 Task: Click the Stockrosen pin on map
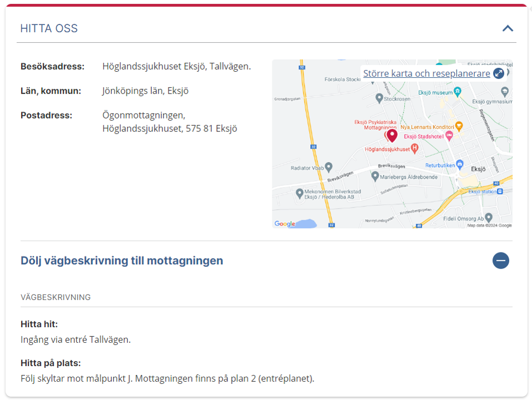pyautogui.click(x=379, y=98)
